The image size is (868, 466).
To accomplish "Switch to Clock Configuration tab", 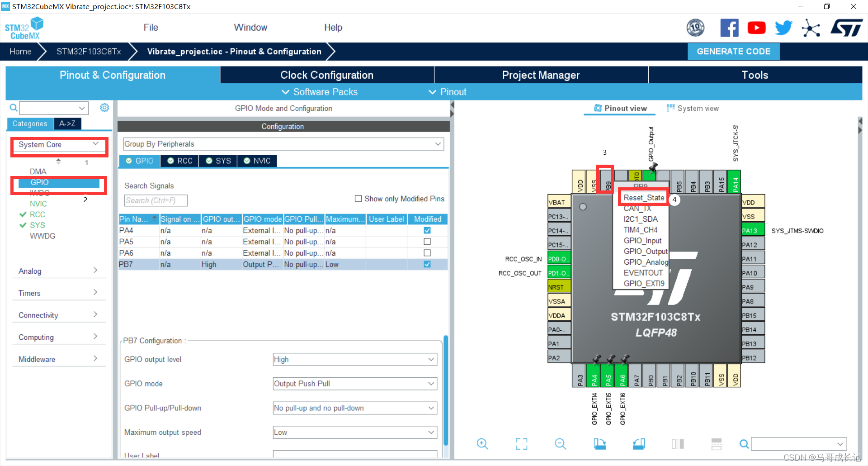I will 327,75.
